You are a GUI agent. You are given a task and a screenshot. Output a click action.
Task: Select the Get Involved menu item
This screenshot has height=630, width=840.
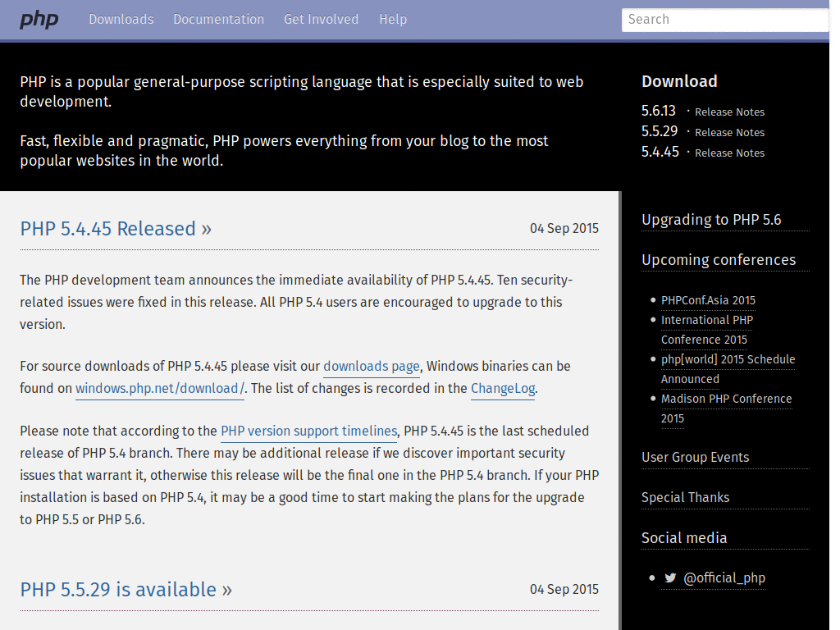(321, 19)
